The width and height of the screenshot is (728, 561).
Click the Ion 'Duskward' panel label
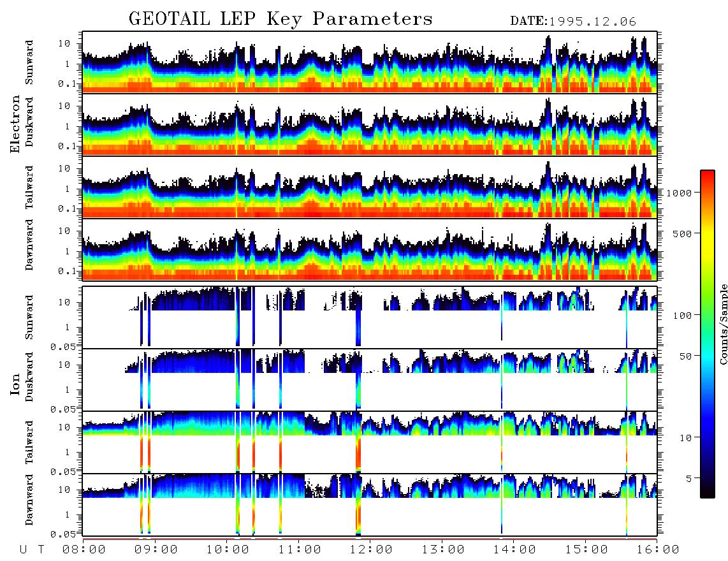(29, 377)
